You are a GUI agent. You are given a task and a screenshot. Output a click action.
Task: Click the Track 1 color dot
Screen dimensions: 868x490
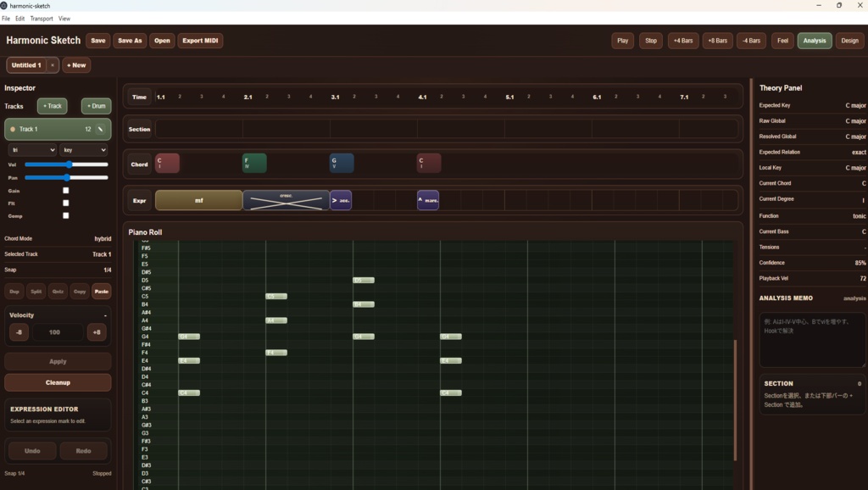pyautogui.click(x=13, y=129)
